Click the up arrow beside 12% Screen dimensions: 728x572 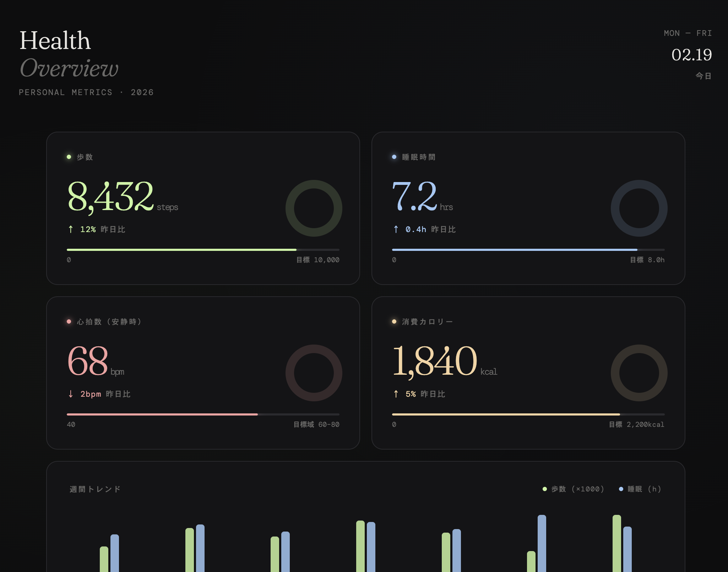(71, 229)
